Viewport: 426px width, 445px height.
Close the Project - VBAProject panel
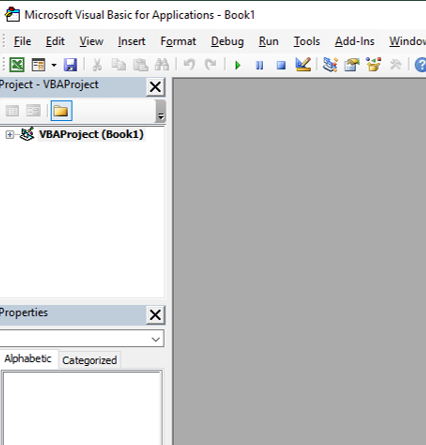pos(155,87)
